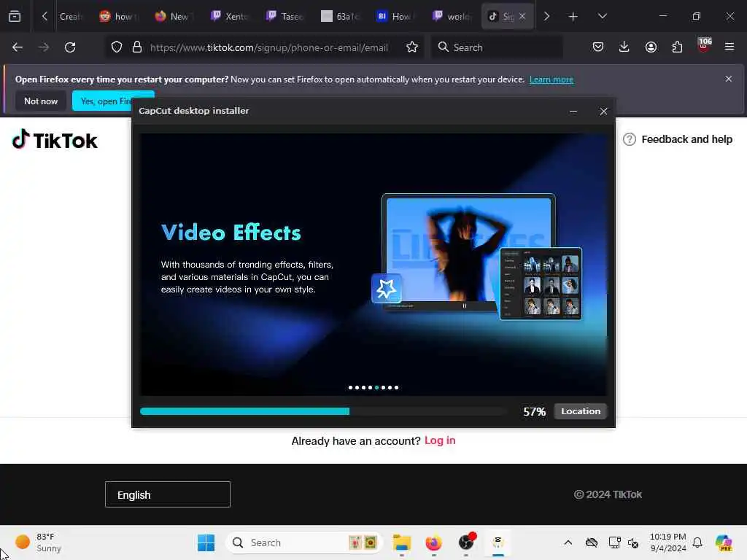Open 'Learn more' link in notification bar
Image resolution: width=747 pixels, height=560 pixels.
tap(551, 79)
